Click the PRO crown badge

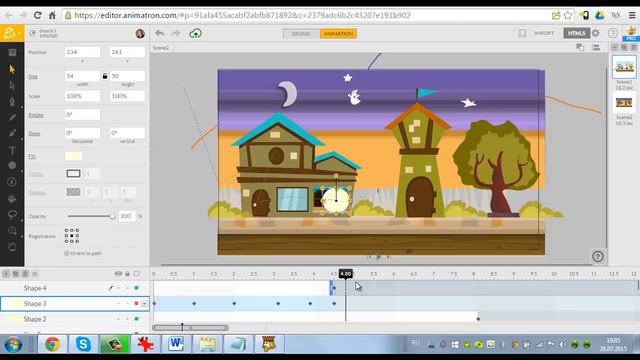point(631,33)
